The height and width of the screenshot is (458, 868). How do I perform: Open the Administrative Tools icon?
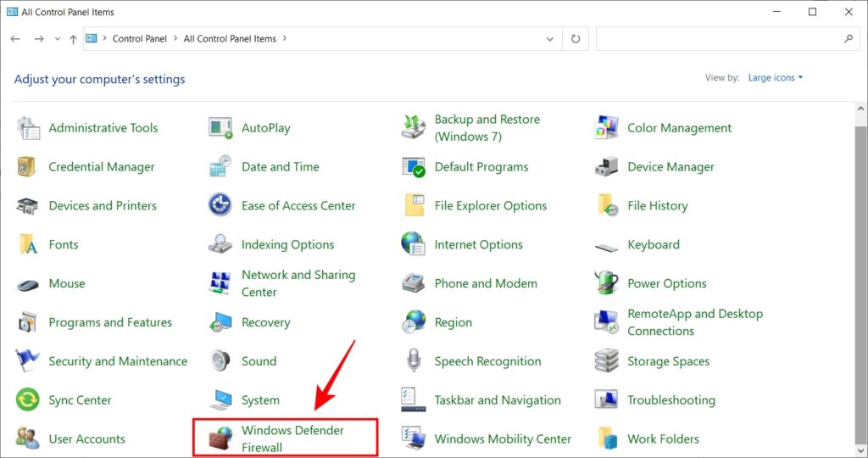point(28,128)
